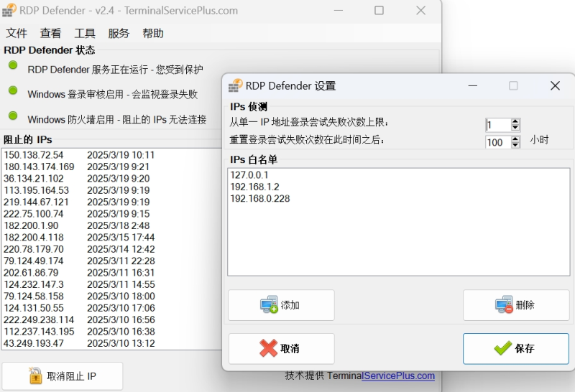This screenshot has height=392, width=575.
Task: Select blocked IP 79.124.58.158
Action: tap(33, 296)
